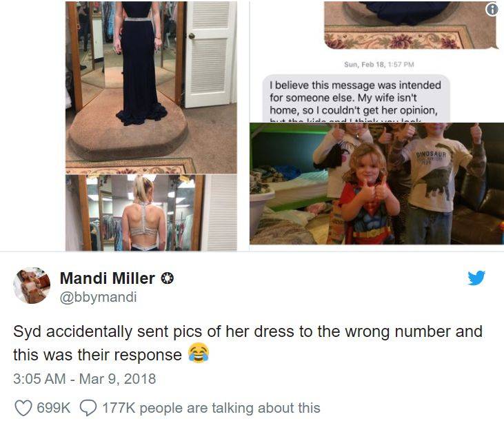The height and width of the screenshot is (421, 504).
Task: Open the kids thumbs-up photo
Action: pos(376,183)
